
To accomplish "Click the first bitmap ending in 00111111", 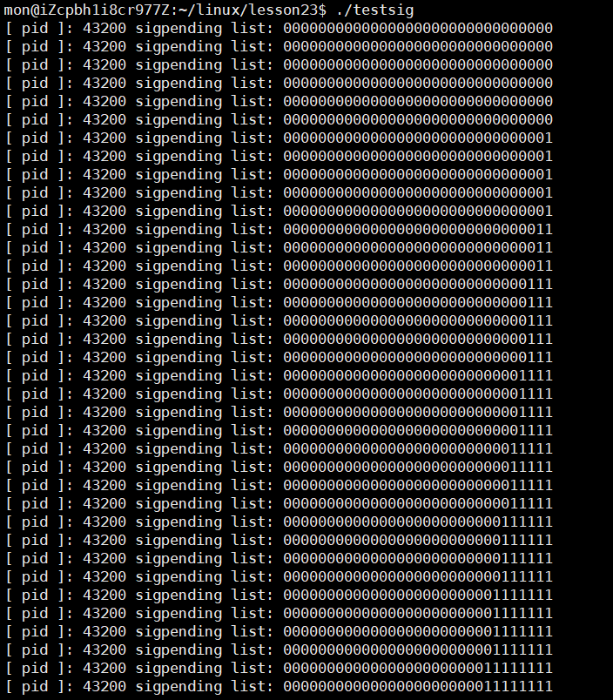I will point(418,522).
